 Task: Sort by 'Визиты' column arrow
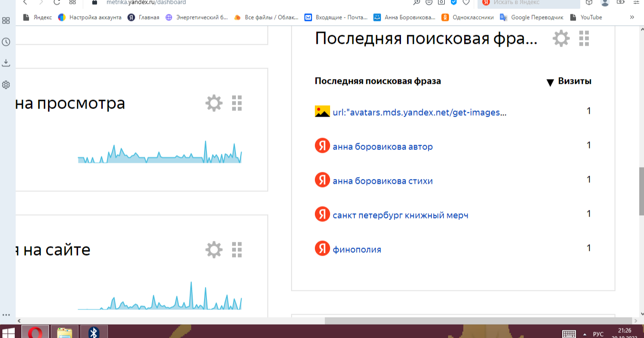550,82
